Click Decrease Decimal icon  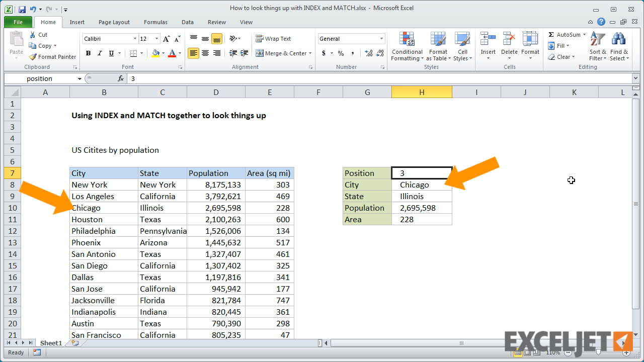pos(380,53)
